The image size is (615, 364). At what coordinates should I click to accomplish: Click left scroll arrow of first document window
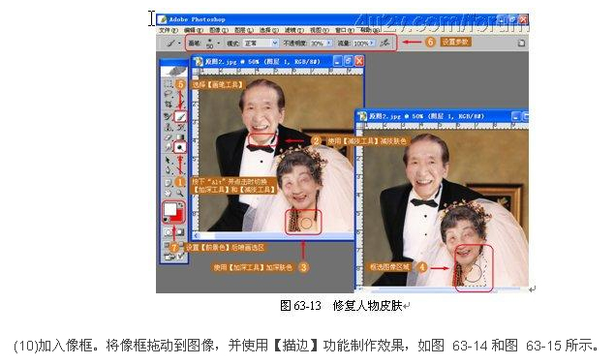pyautogui.click(x=196, y=236)
